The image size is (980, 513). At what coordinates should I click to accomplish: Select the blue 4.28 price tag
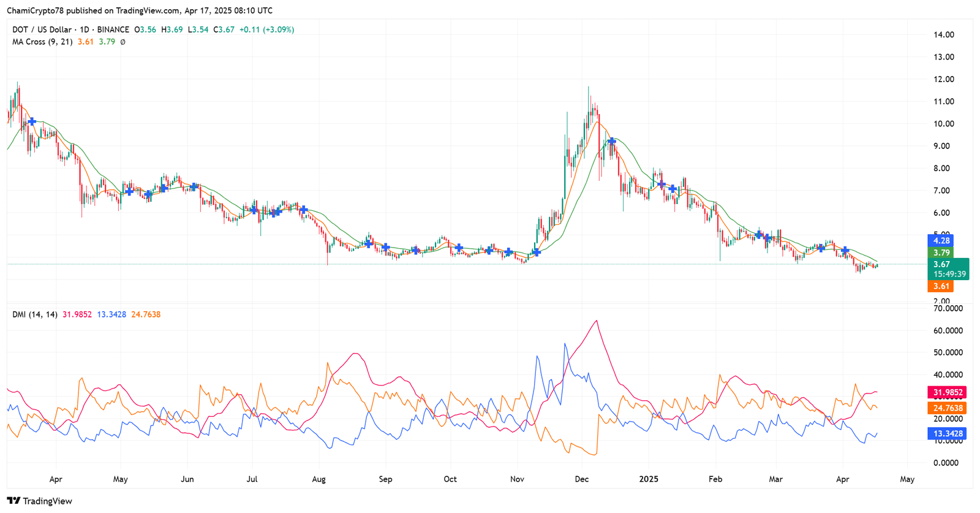[940, 241]
